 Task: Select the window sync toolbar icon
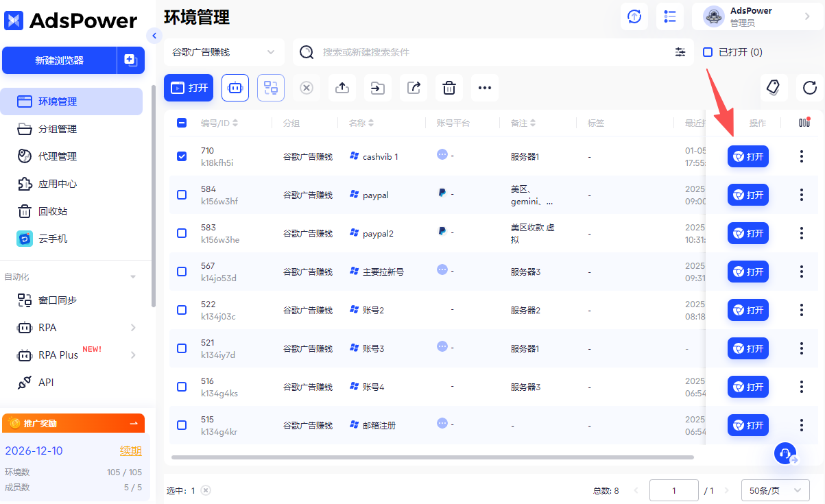pos(270,88)
